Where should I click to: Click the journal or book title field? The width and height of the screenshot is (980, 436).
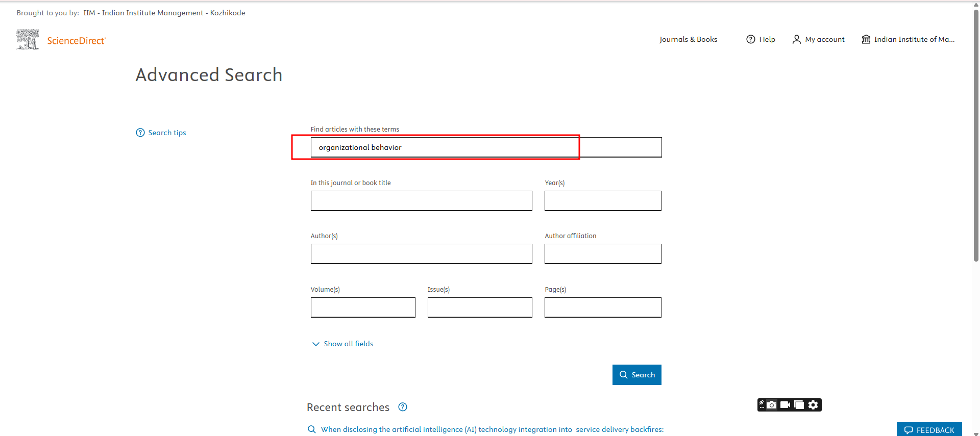tap(421, 201)
